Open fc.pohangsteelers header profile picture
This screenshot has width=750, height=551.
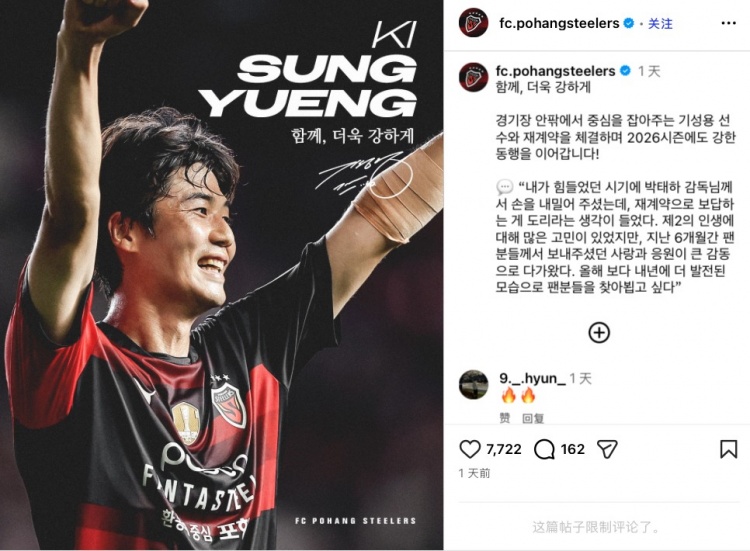point(473,22)
